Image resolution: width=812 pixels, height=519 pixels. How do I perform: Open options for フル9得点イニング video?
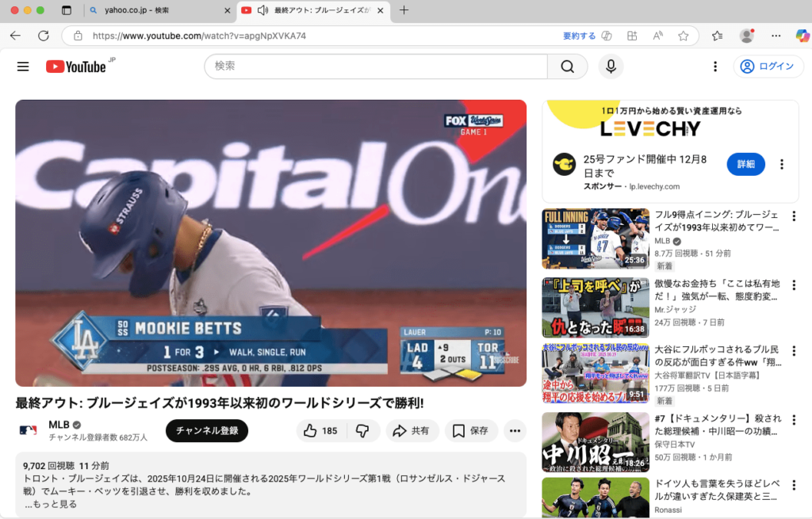click(x=793, y=216)
